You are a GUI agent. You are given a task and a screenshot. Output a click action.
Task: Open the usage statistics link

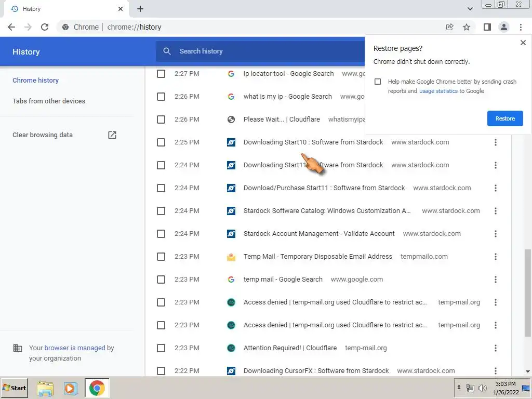pos(438,91)
